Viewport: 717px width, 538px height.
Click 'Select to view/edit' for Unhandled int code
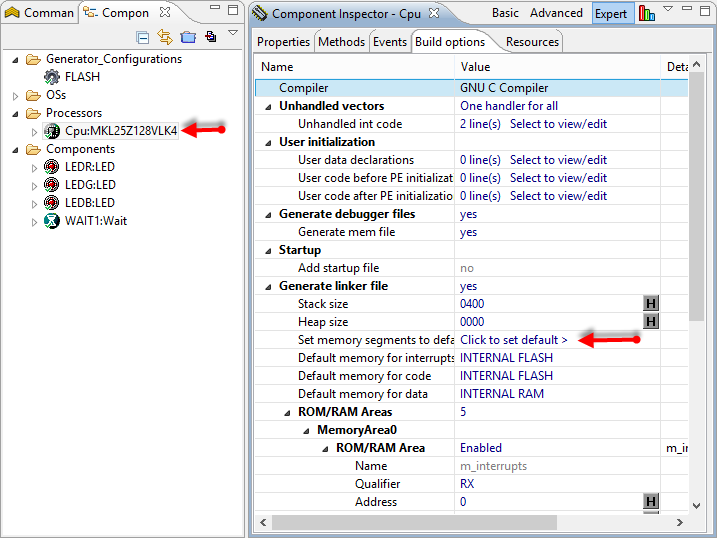tap(558, 124)
